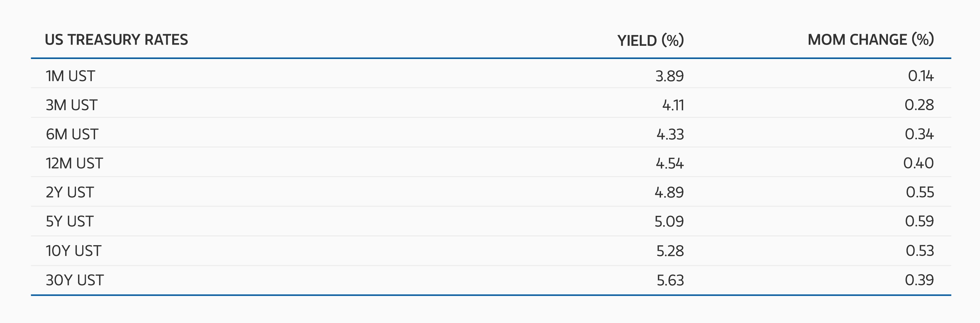Click the 4.54 yield for 12M UST

[670, 163]
